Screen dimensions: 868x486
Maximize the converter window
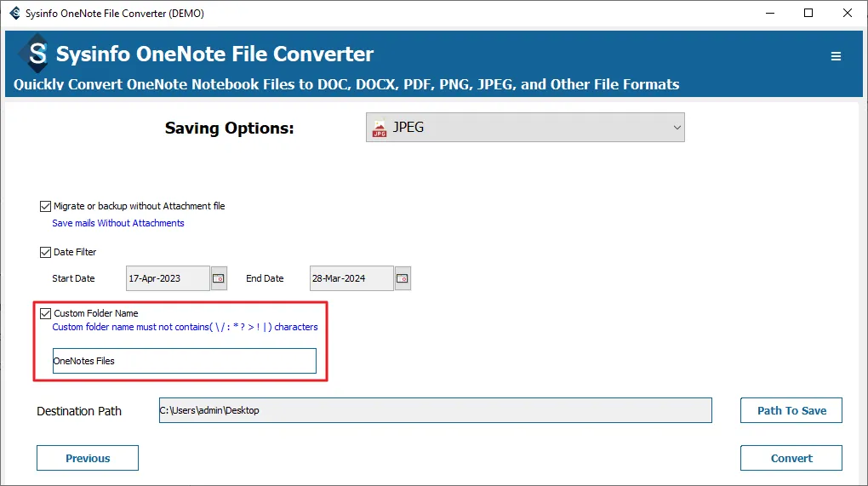coord(808,13)
